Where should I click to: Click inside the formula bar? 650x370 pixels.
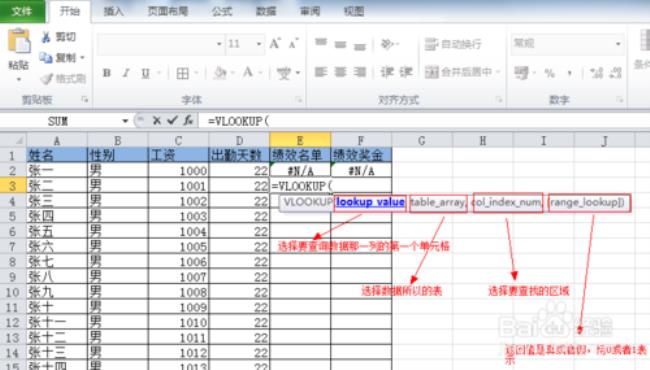pos(423,121)
